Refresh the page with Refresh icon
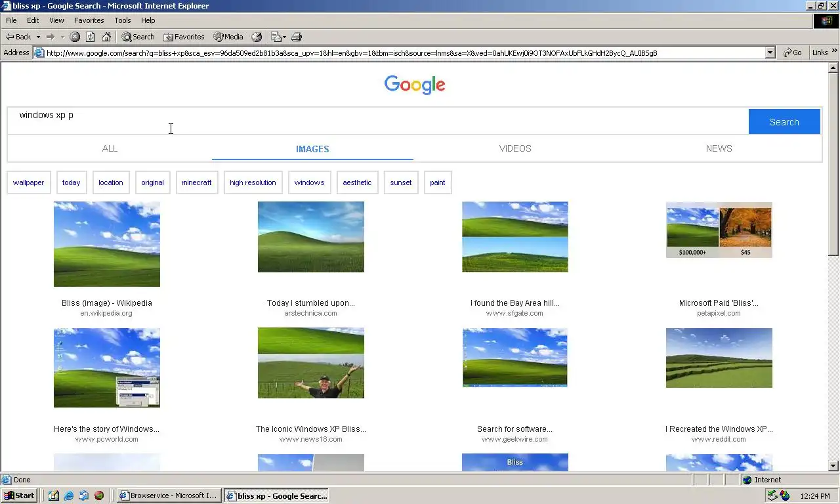 91,37
